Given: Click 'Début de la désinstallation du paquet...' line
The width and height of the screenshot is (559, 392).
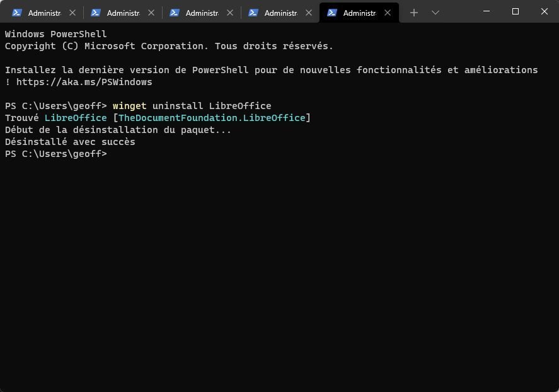Looking at the screenshot, I should (x=118, y=130).
